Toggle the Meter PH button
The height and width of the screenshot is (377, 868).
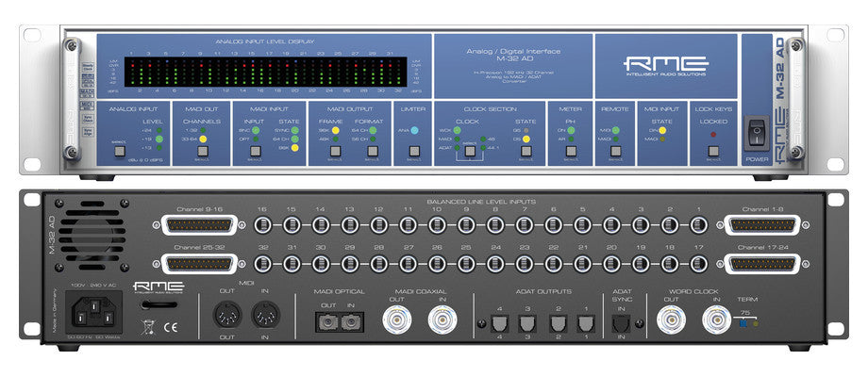(571, 151)
